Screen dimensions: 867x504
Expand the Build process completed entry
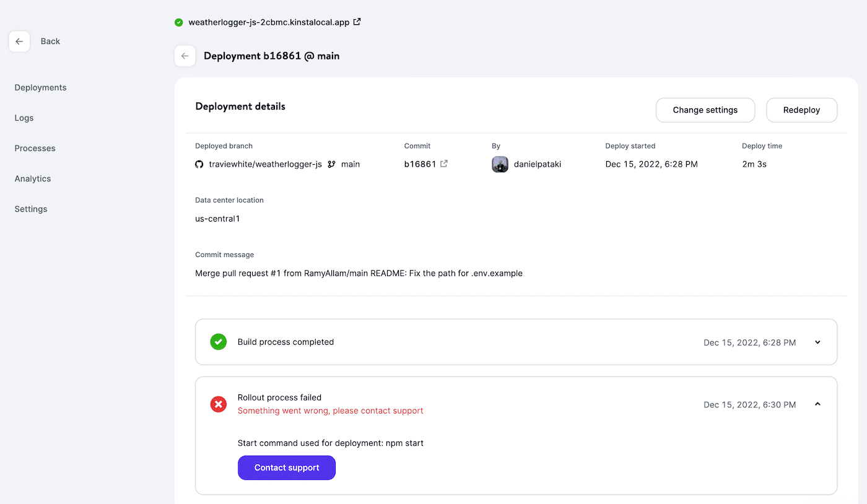pyautogui.click(x=817, y=342)
